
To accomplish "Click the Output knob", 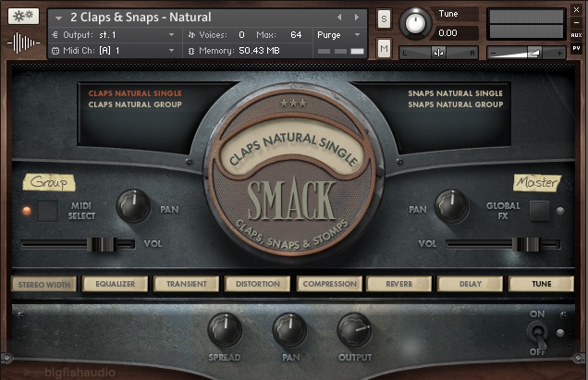I will click(x=354, y=330).
